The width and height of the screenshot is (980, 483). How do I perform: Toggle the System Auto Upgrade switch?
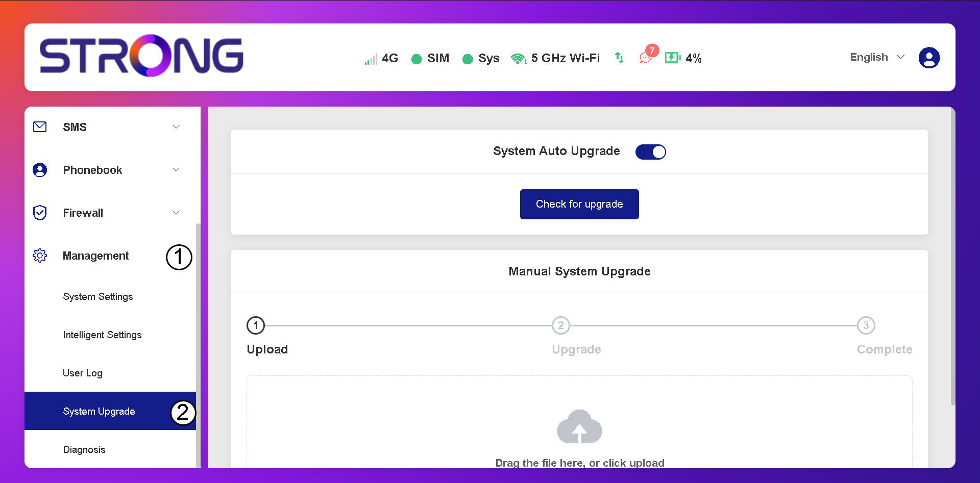[650, 152]
